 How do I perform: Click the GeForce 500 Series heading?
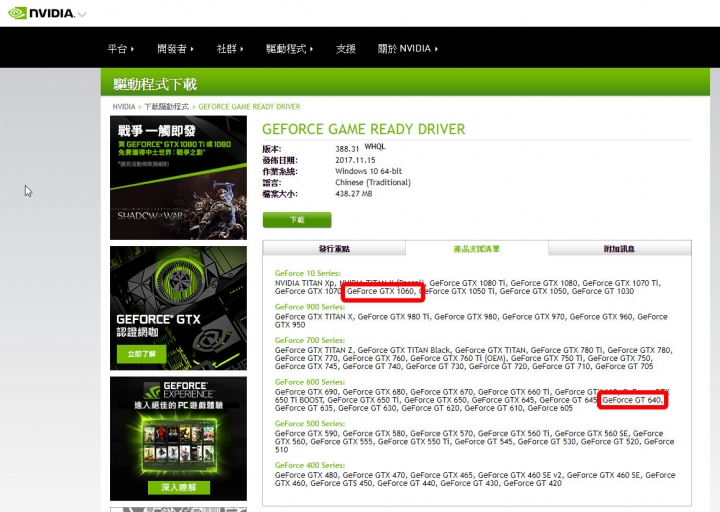[309, 423]
